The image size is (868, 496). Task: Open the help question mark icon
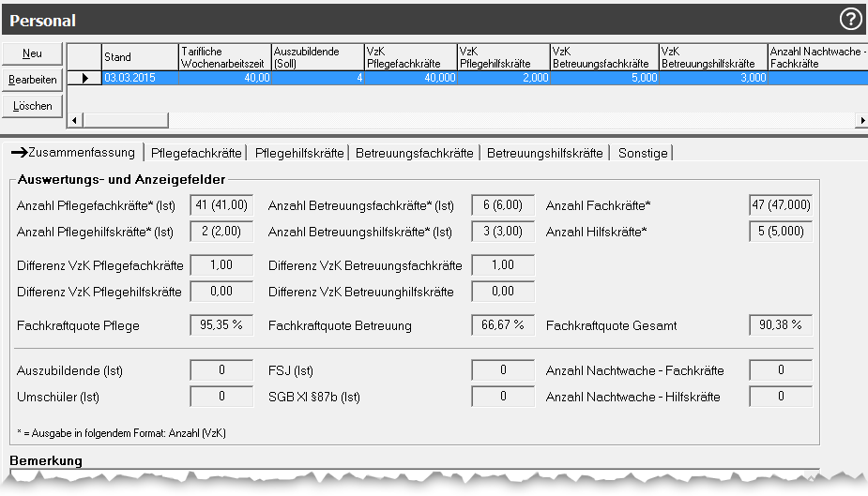pyautogui.click(x=850, y=20)
